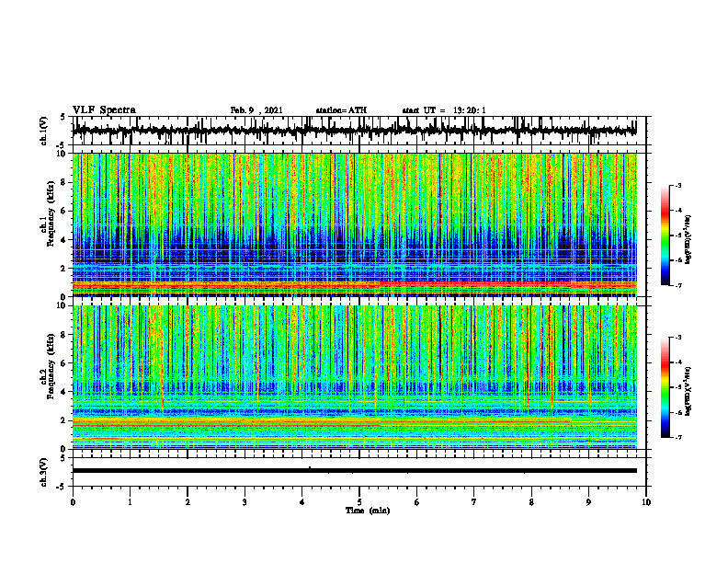This screenshot has height=563, width=728.
Task: Click time axis tick label "7"
Action: (x=474, y=502)
